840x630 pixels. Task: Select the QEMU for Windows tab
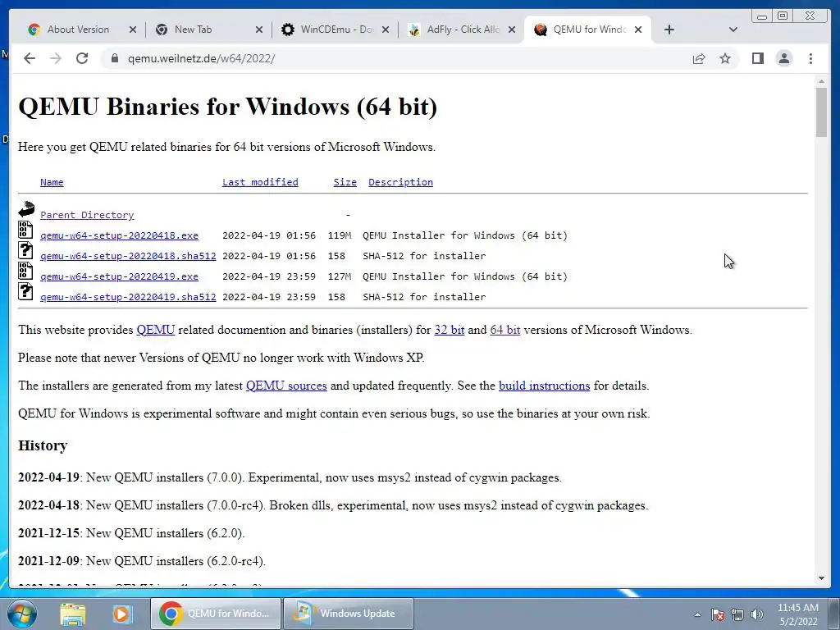(587, 30)
